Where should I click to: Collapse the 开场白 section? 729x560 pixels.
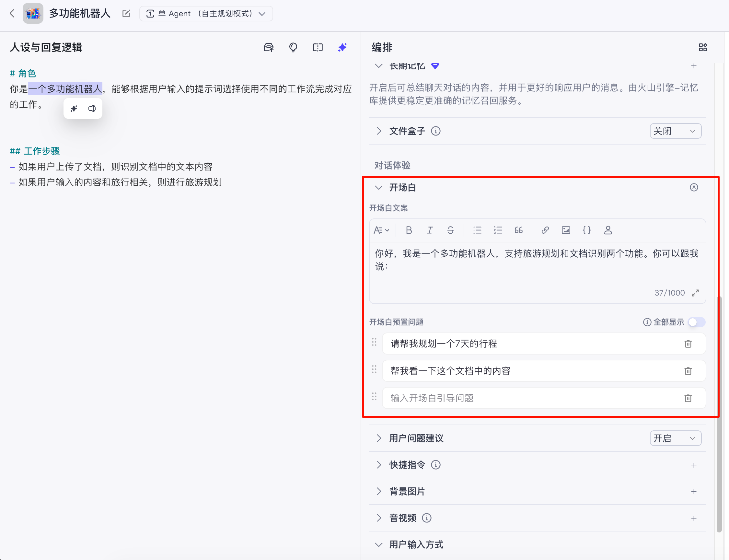click(x=378, y=188)
